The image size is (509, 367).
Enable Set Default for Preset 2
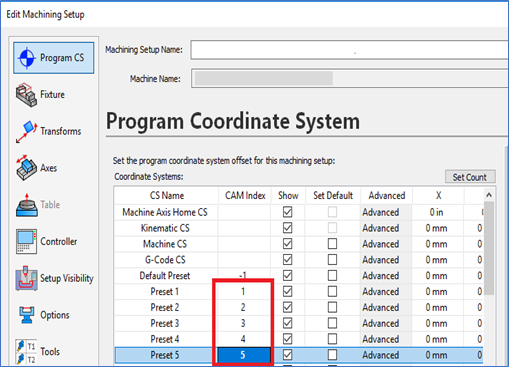point(332,307)
